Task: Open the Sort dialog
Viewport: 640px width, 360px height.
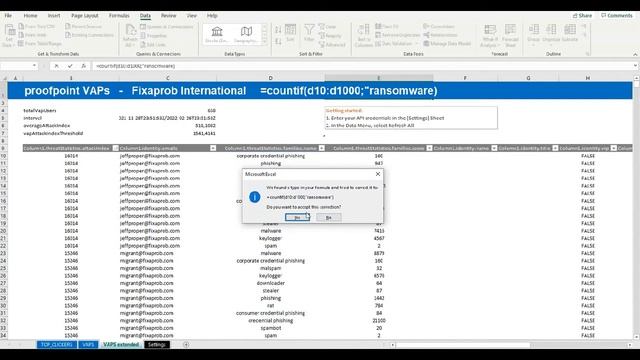Action: (x=290, y=33)
